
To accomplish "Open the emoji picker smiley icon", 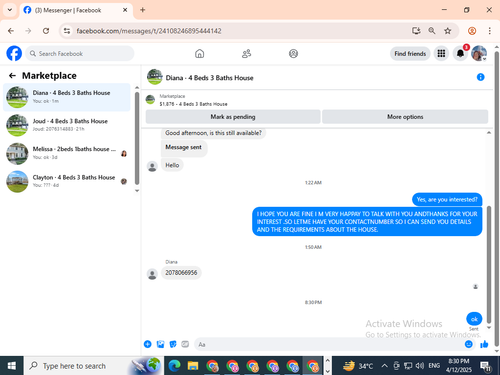I will coord(469,344).
